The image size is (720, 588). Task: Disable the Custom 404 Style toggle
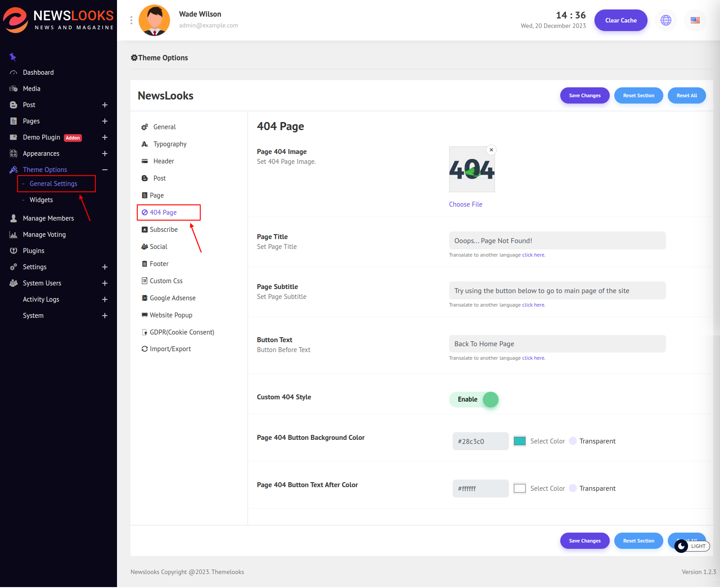[x=474, y=399]
